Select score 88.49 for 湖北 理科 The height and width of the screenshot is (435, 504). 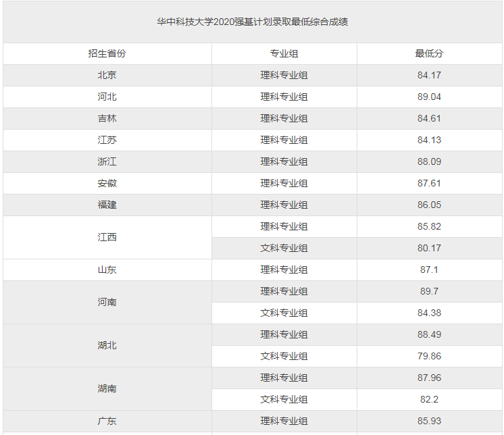pyautogui.click(x=429, y=334)
